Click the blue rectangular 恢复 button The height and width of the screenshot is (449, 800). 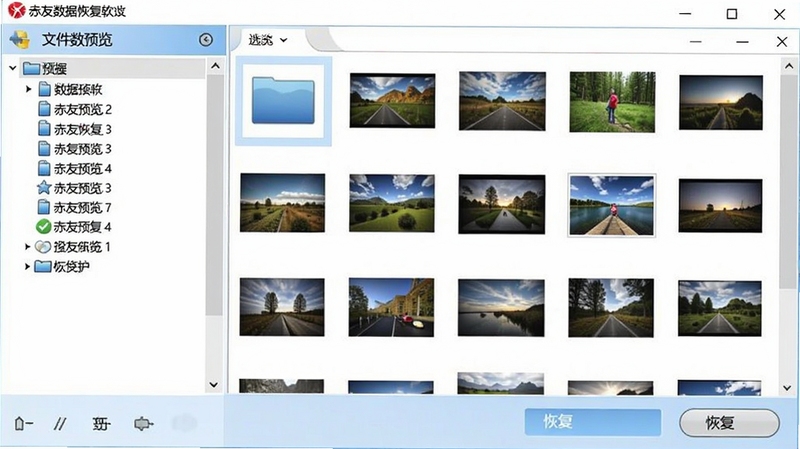593,422
